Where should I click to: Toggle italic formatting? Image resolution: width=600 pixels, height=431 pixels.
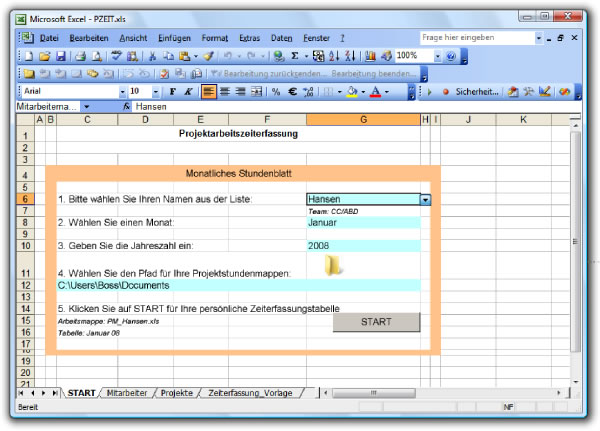pyautogui.click(x=188, y=91)
